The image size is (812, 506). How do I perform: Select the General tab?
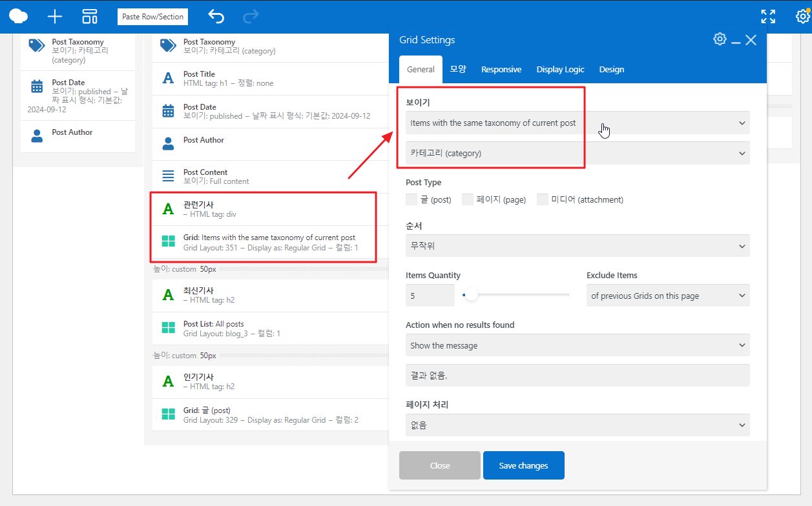coord(421,70)
